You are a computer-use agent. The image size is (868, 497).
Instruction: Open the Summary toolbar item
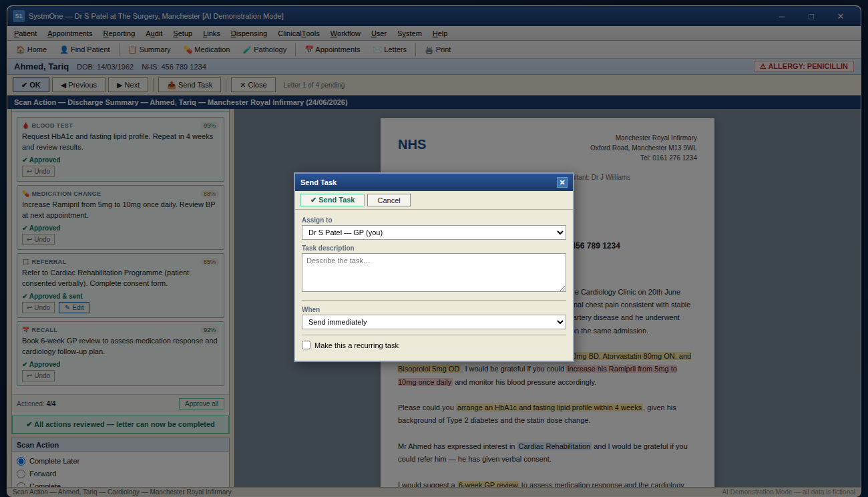[150, 49]
